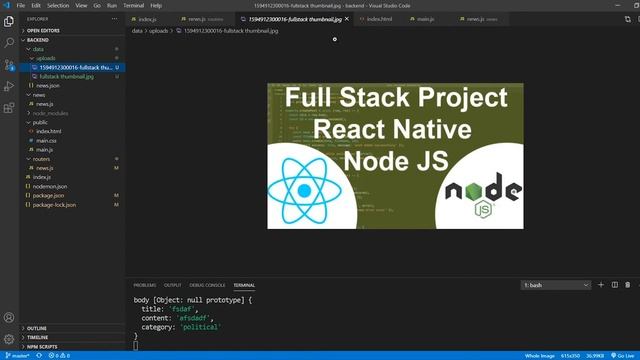The image size is (640, 360).
Task: Click the uploads breadcrumb segment
Action: coord(158,31)
